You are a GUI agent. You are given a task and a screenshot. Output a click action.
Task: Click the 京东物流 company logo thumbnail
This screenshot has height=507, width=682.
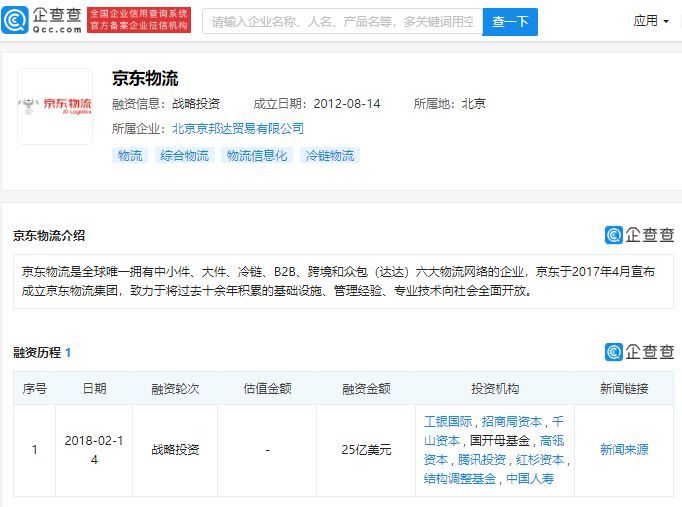pyautogui.click(x=55, y=107)
